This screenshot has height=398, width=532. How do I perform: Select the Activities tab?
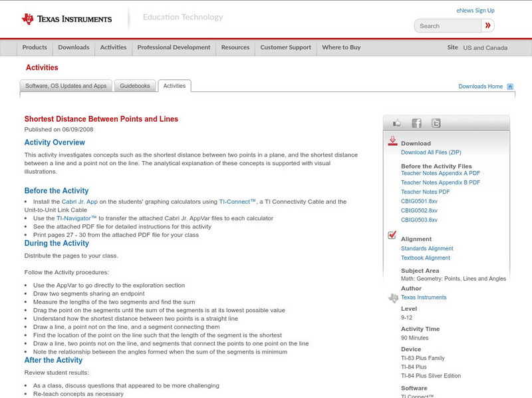point(174,86)
